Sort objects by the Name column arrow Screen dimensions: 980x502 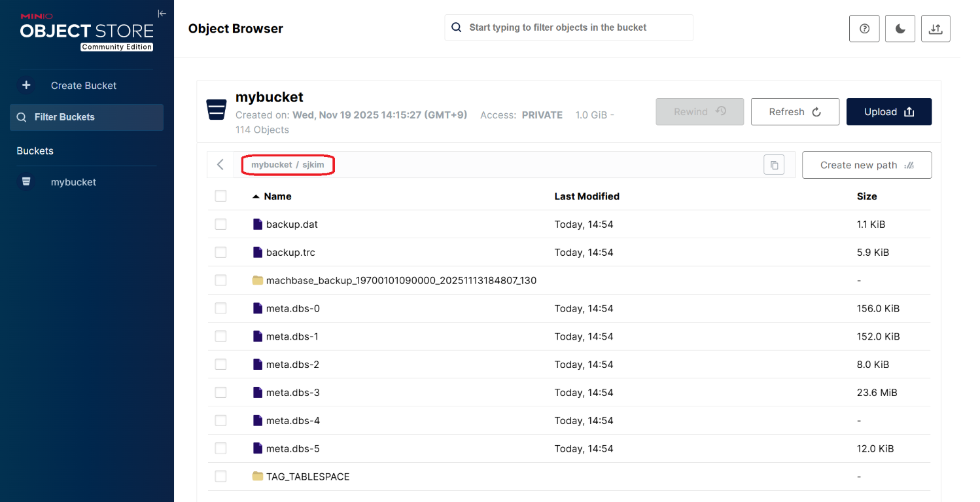[256, 196]
